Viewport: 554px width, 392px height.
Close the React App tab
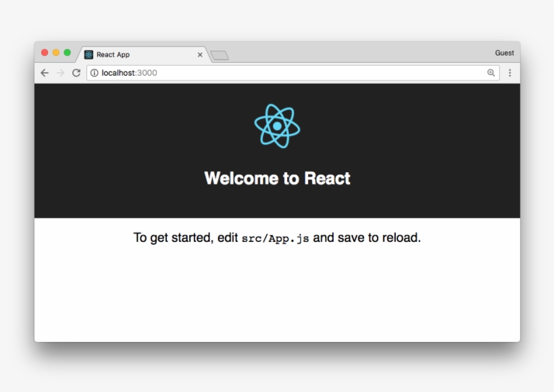[x=200, y=55]
